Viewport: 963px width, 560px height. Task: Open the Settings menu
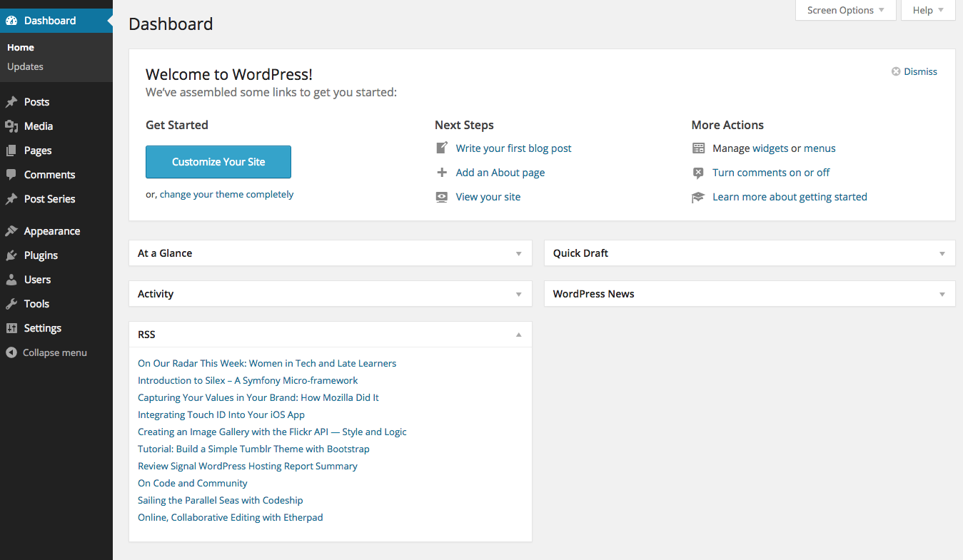coord(56,328)
